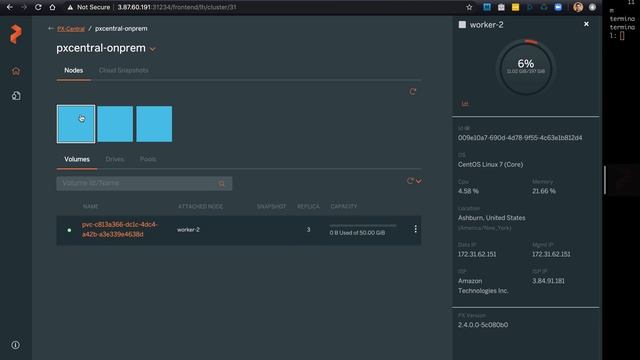640x360 pixels.
Task: Click the white square icon beside worker-2
Action: point(462,24)
